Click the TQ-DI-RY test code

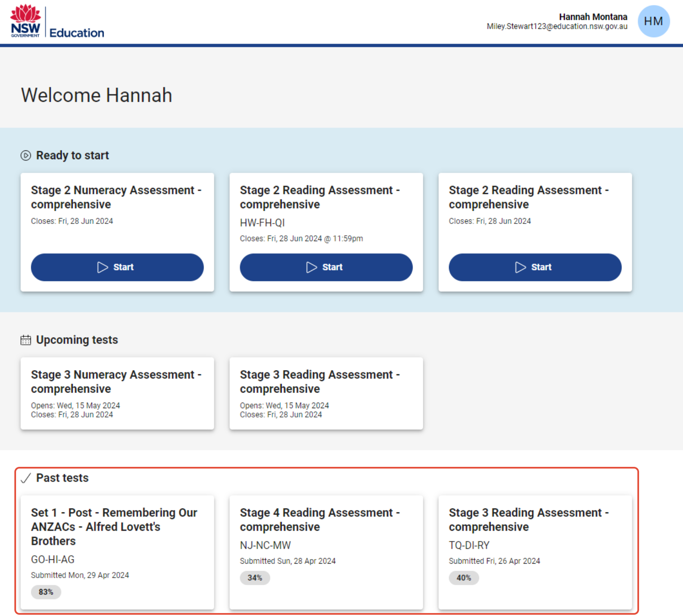click(x=469, y=545)
